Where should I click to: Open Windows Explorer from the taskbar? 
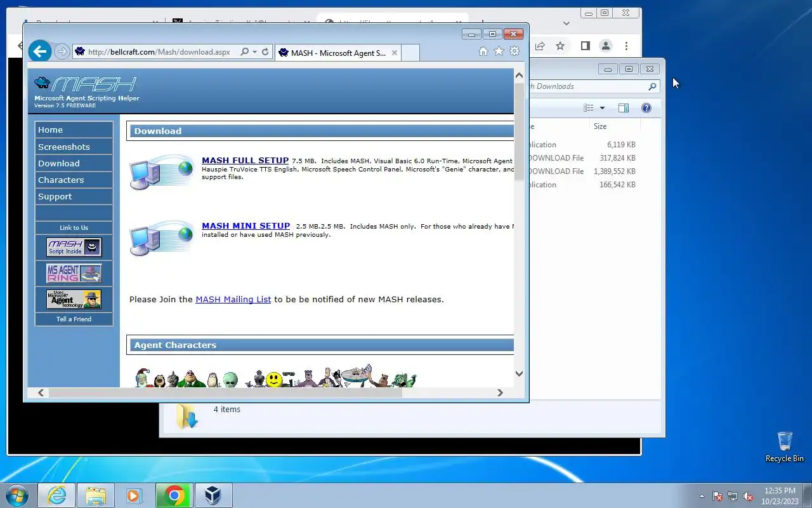tap(96, 495)
